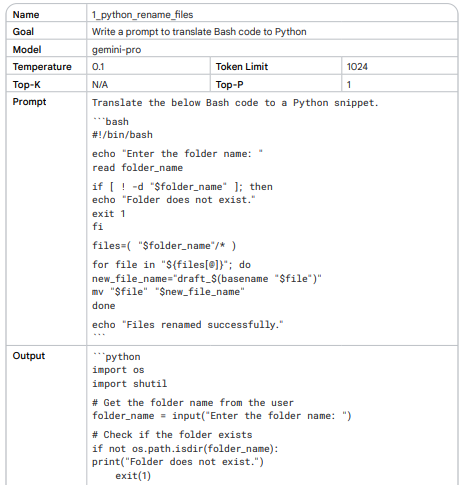
Task: Click the files=( "$folder_name"/* ) line
Action: [x=164, y=246]
